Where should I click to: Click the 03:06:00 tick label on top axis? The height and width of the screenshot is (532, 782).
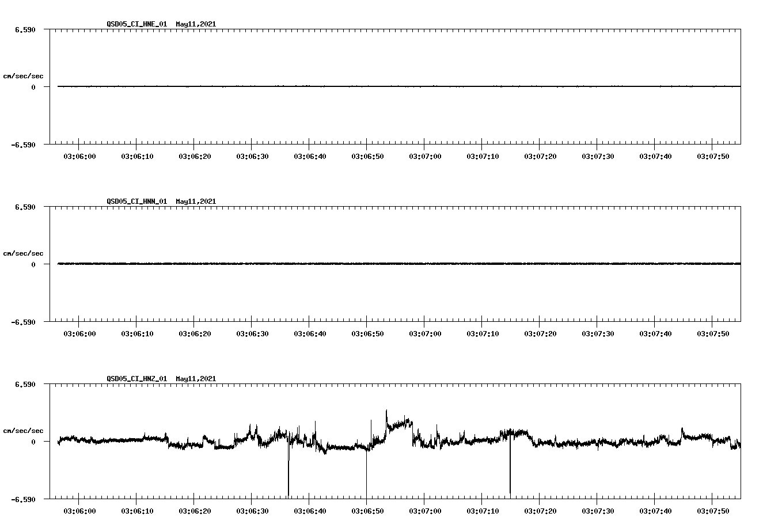point(81,155)
